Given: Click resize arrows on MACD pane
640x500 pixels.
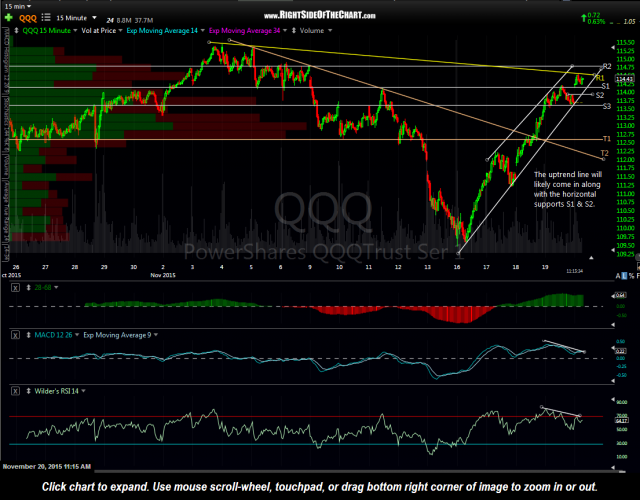Looking at the screenshot, I should coord(29,335).
